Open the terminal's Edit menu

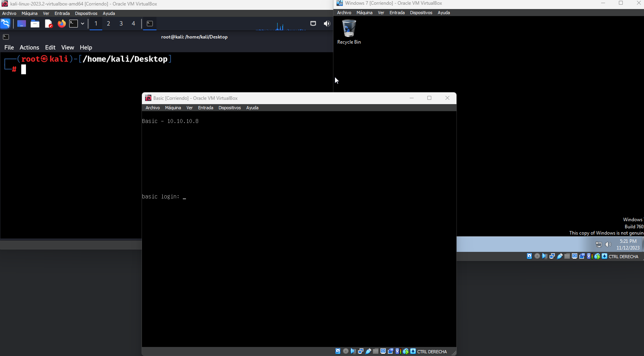click(x=50, y=48)
